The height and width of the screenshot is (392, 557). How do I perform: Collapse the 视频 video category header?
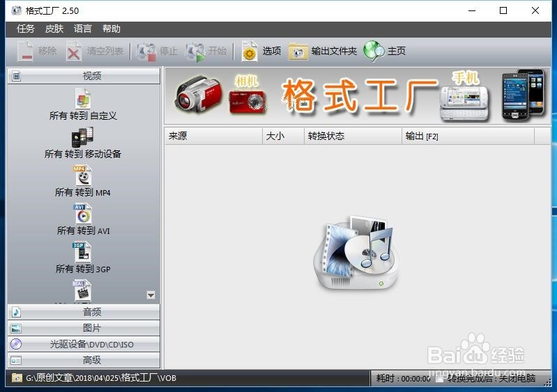click(x=84, y=76)
